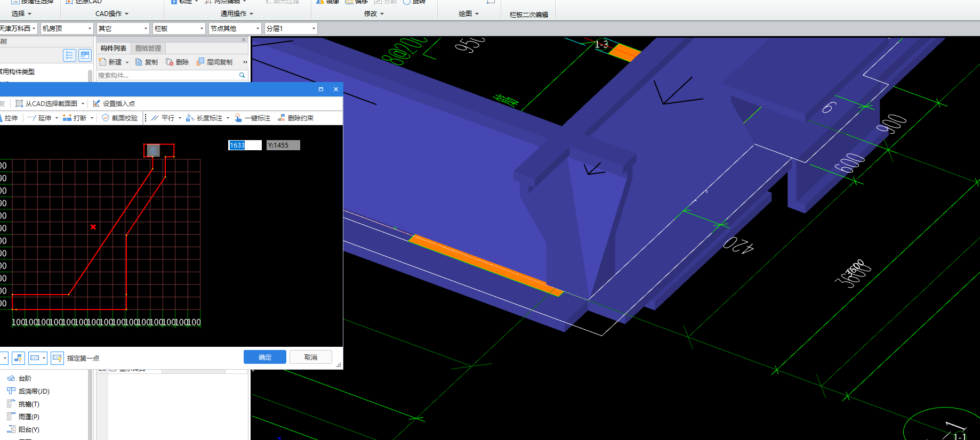Switch to list view icon in navigation tree
980x440 pixels.
coord(69,55)
